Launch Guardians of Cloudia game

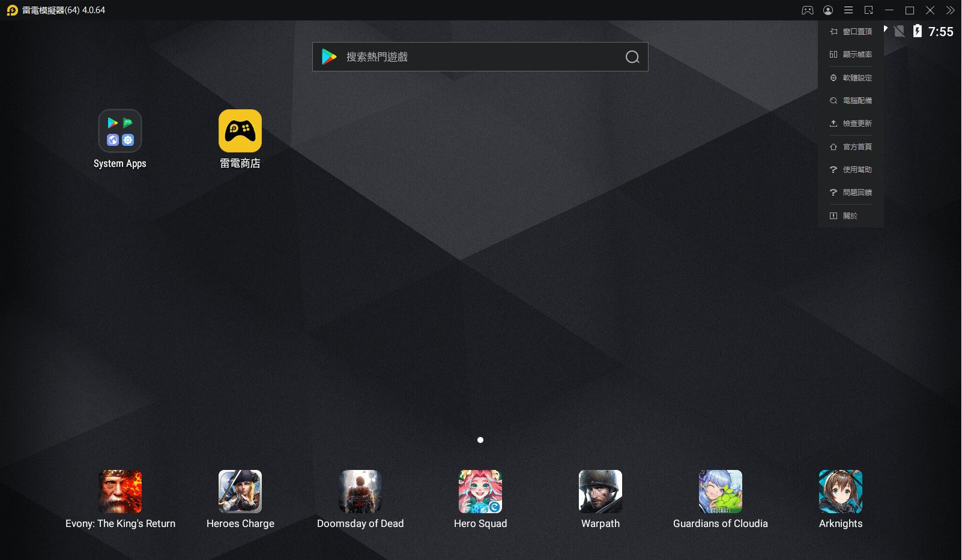click(x=721, y=492)
